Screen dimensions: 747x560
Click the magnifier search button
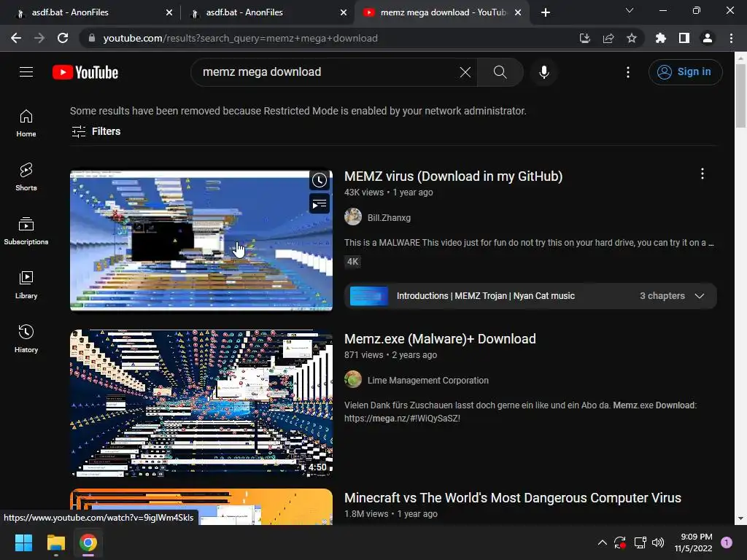(500, 72)
